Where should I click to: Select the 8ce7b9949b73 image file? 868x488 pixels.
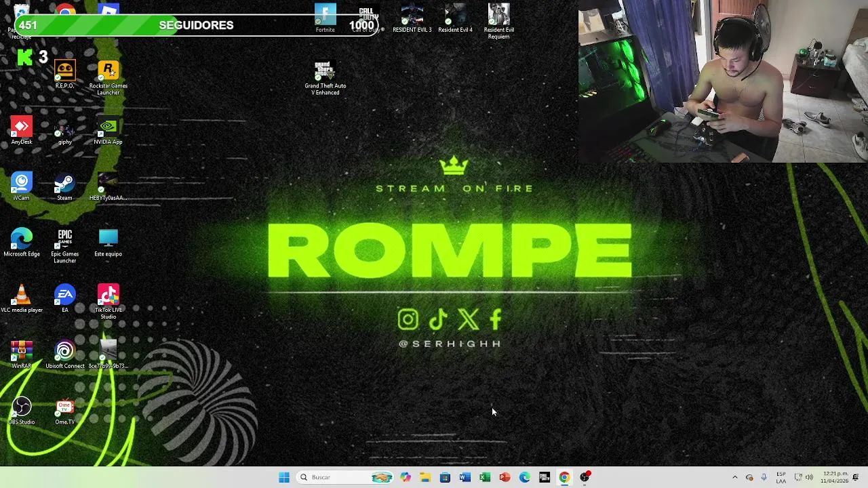pos(108,355)
